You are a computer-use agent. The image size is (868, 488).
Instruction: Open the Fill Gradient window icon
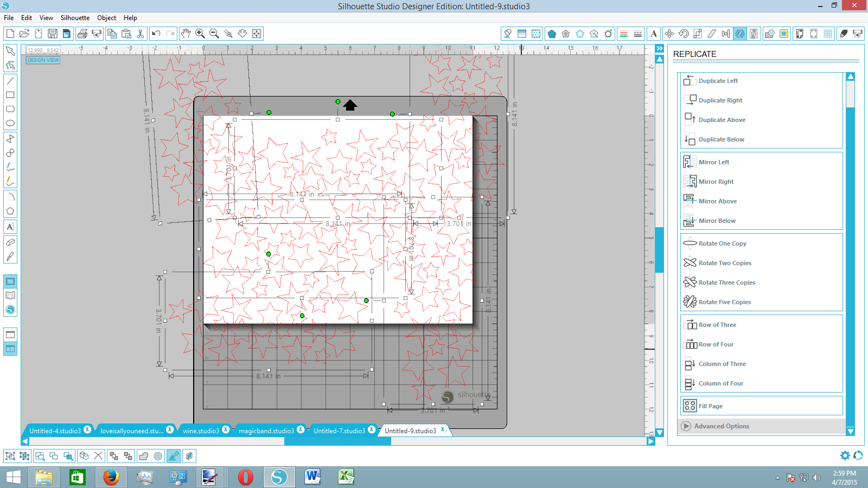tap(522, 34)
